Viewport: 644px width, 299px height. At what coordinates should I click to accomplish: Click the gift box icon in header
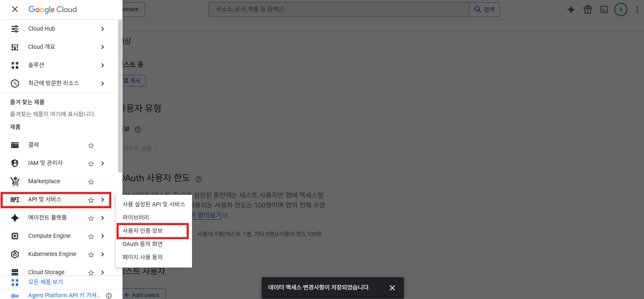click(588, 10)
